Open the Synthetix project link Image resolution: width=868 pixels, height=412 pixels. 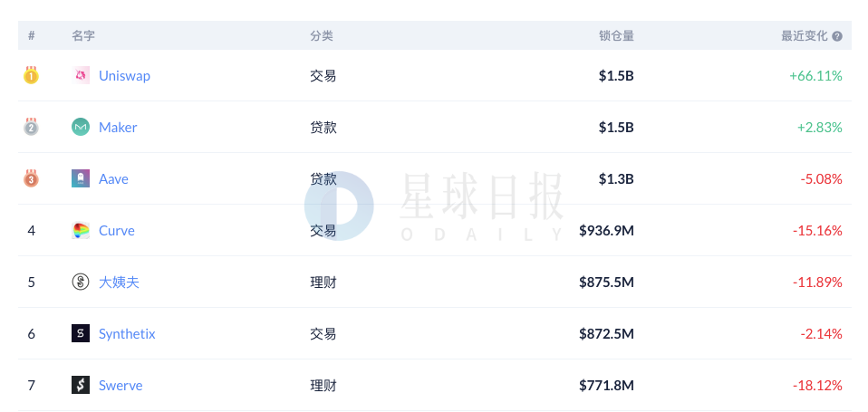127,334
